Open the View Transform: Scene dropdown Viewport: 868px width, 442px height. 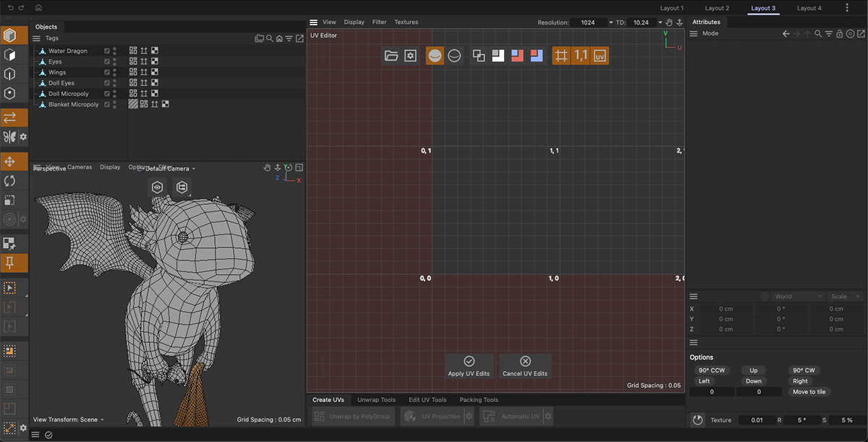coord(69,420)
